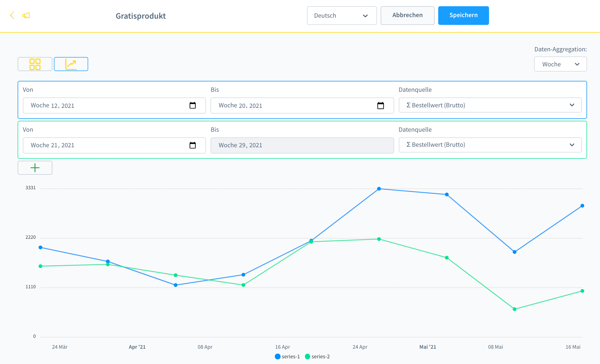Screen dimensions: 600x364
Task: Click the Apr '21 axis label
Action: [137, 347]
